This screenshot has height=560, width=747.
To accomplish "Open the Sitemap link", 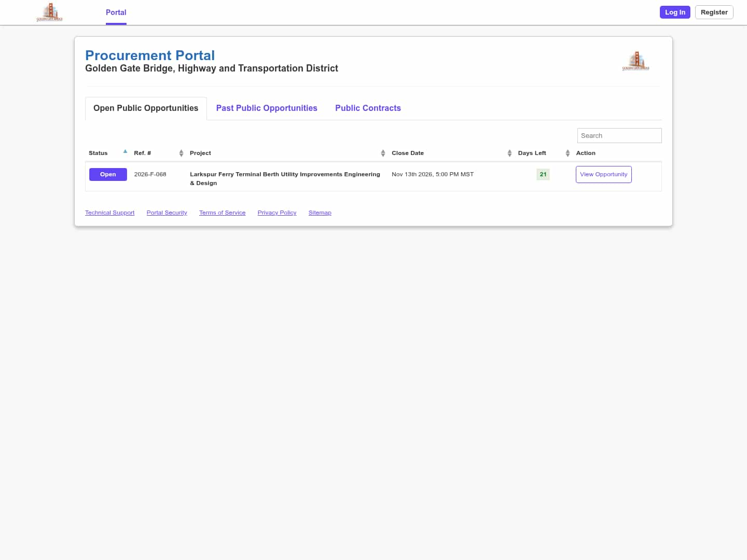I will pyautogui.click(x=320, y=213).
